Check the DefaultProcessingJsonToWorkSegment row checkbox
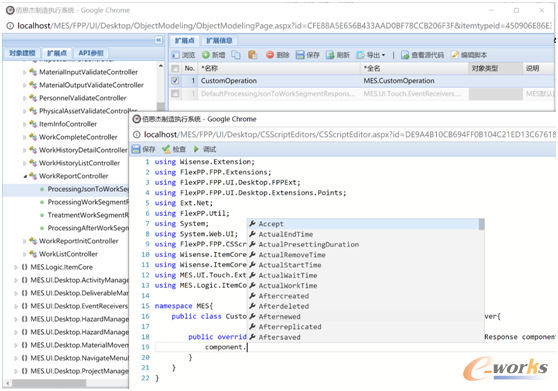558x391 pixels. (x=175, y=94)
